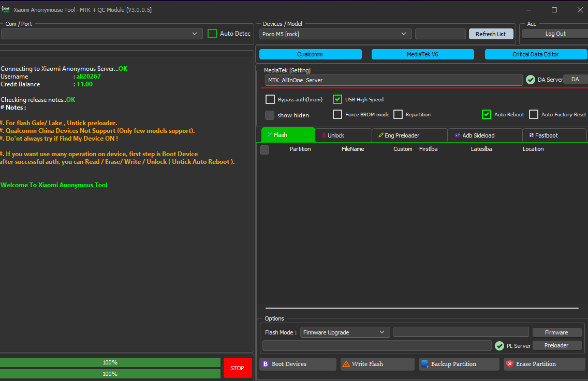
Task: Select the Fastboot tab
Action: 555,135
